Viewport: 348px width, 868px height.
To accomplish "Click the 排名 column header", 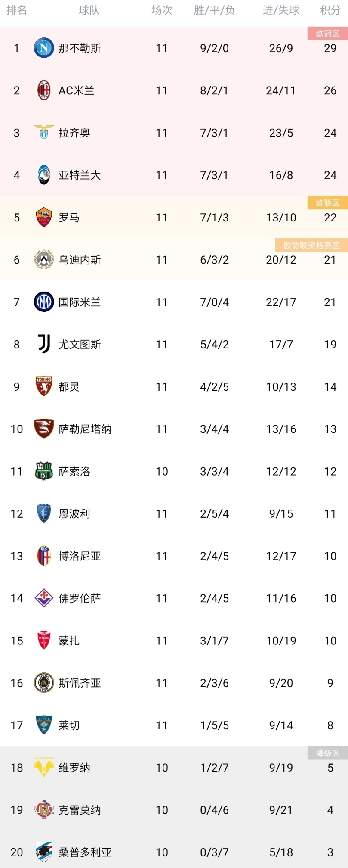I will [x=17, y=10].
